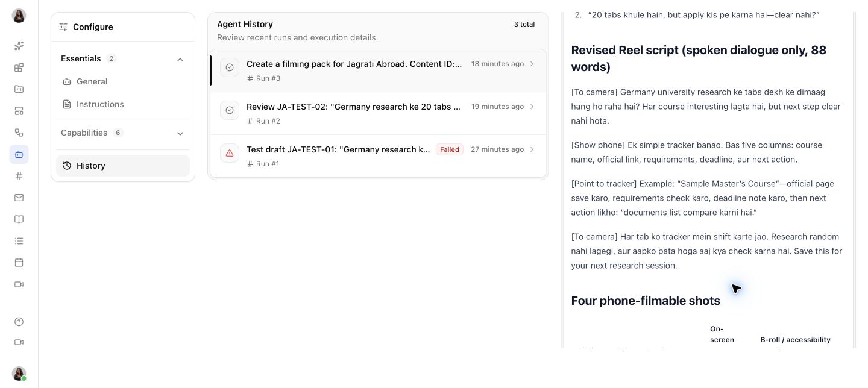868x388 pixels.
Task: Open failed run Test draft JA-TEST-01
Action: (x=378, y=156)
